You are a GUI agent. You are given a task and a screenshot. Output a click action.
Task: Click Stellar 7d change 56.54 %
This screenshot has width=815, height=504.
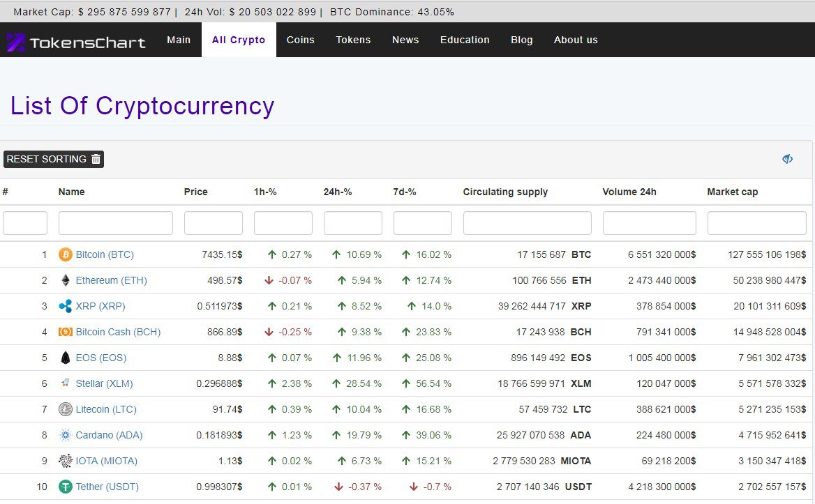point(433,383)
